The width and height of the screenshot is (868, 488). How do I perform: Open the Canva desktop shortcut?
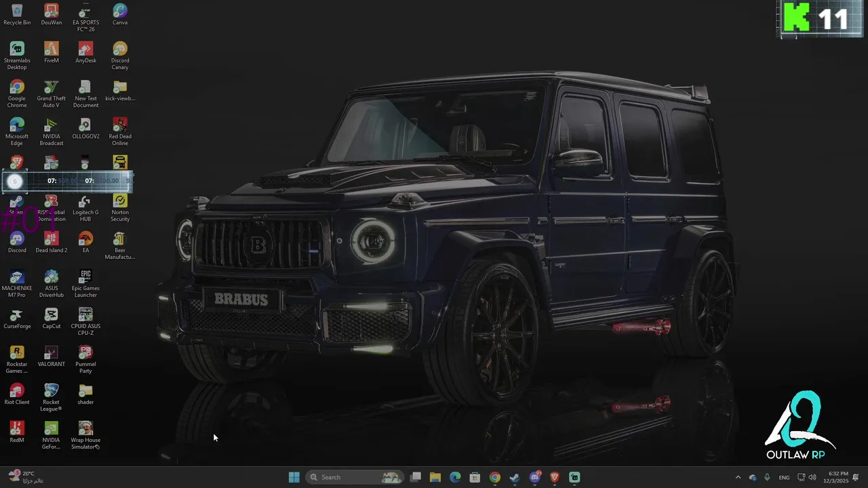pos(120,15)
